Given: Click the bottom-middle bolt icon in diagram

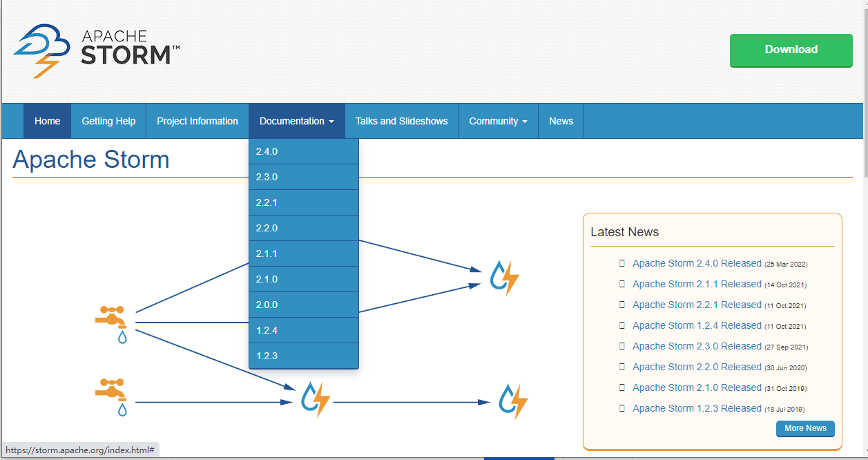Looking at the screenshot, I should pyautogui.click(x=316, y=400).
